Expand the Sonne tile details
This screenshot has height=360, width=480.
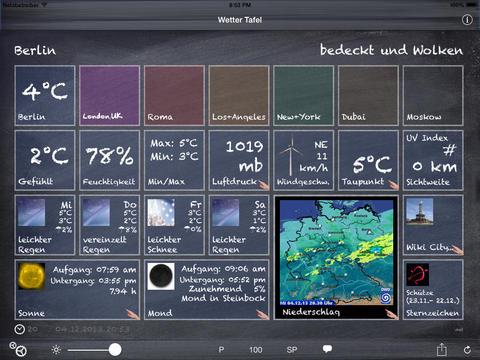coord(77,290)
